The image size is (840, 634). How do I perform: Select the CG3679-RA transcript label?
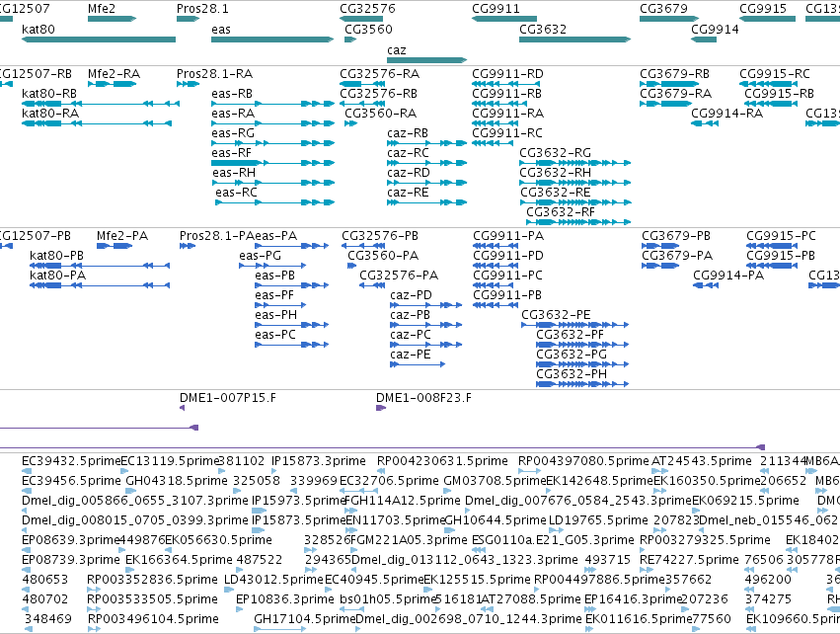[676, 94]
